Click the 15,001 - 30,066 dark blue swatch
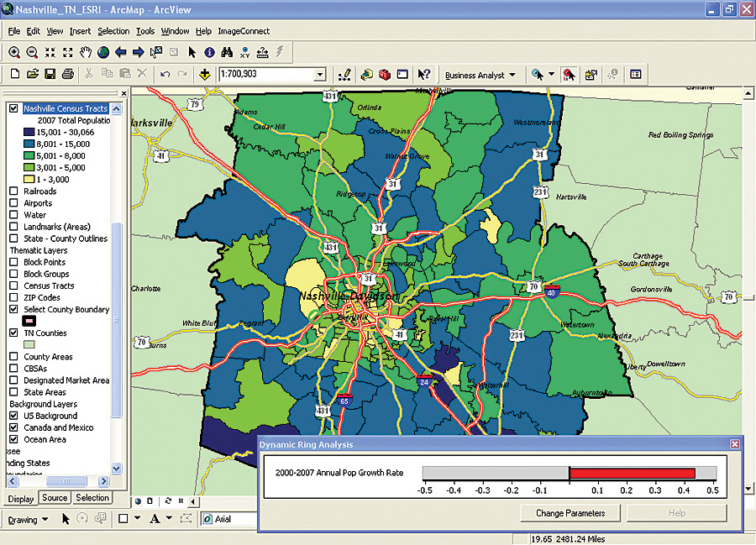 29,132
